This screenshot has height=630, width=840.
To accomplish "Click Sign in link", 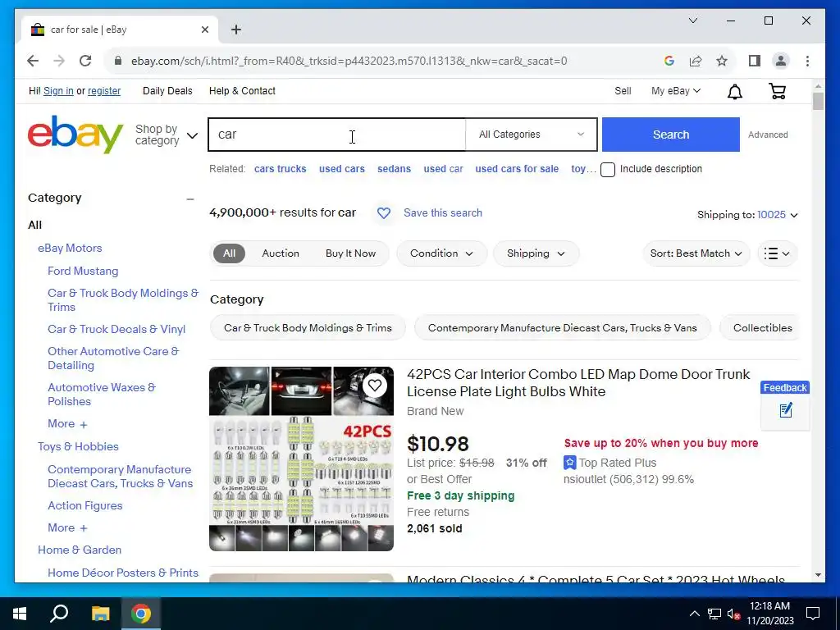I will point(58,91).
